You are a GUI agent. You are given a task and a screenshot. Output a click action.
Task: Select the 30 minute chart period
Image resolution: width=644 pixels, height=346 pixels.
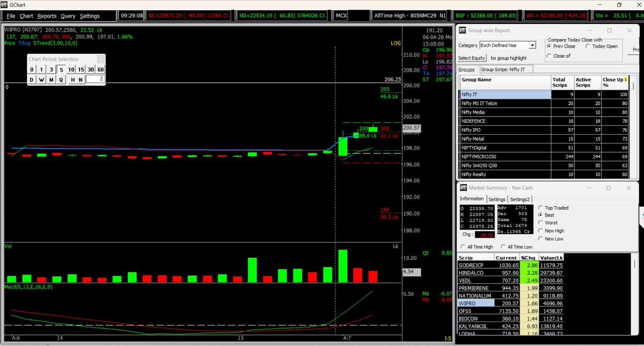pyautogui.click(x=91, y=70)
